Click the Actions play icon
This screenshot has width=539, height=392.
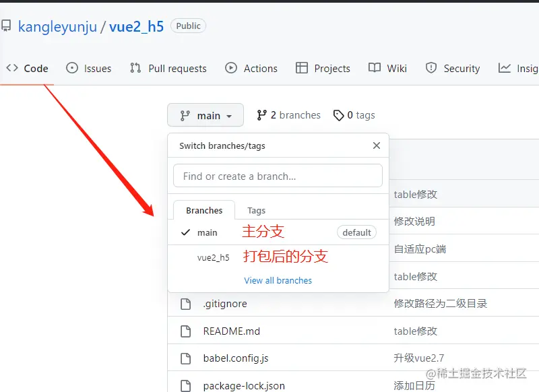click(231, 67)
